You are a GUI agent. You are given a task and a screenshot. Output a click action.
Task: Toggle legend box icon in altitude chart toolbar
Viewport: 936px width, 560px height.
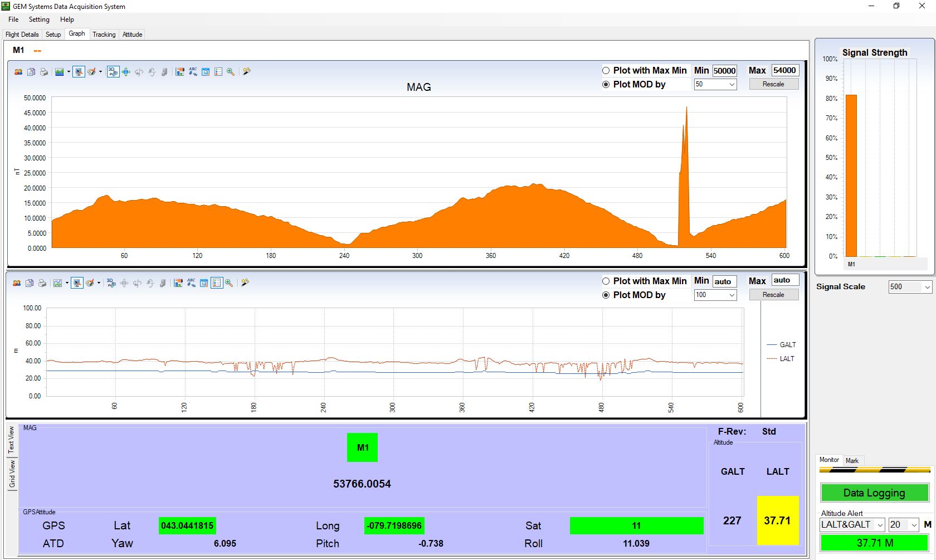pyautogui.click(x=217, y=283)
